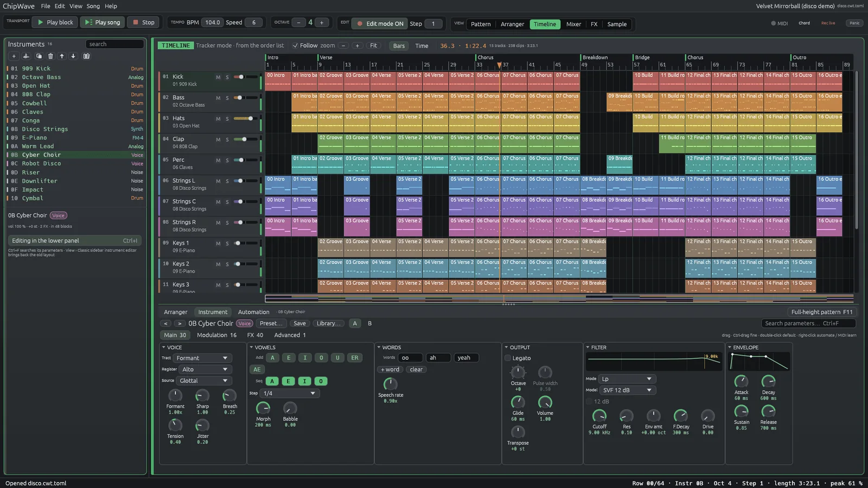Click the bars icon in the Instruments toolbar
The image size is (868, 488).
coord(86,56)
